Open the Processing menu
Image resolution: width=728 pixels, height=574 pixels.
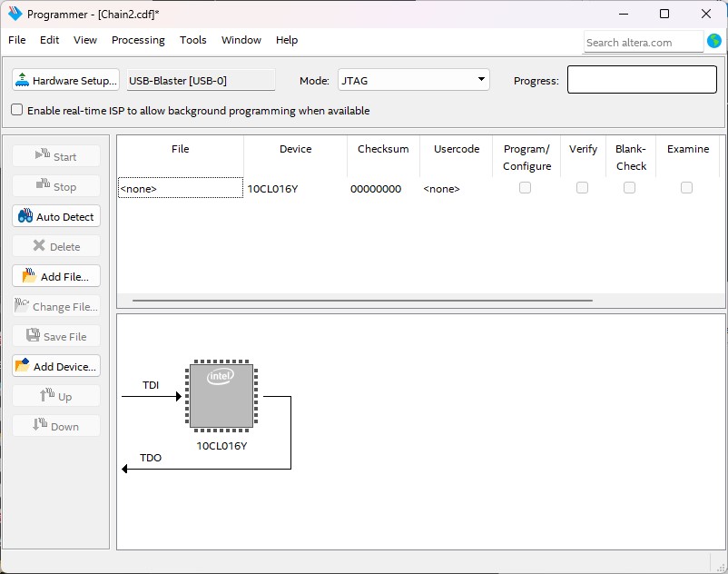pos(138,40)
